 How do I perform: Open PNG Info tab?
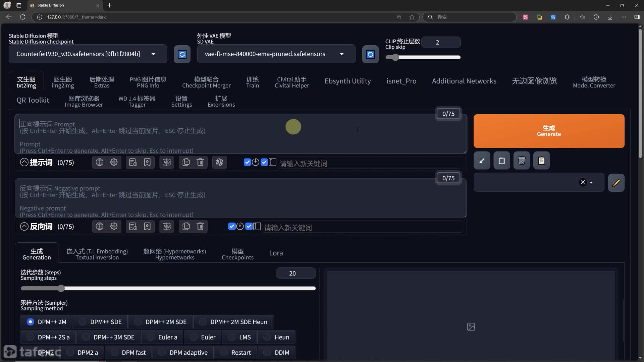[x=148, y=82]
